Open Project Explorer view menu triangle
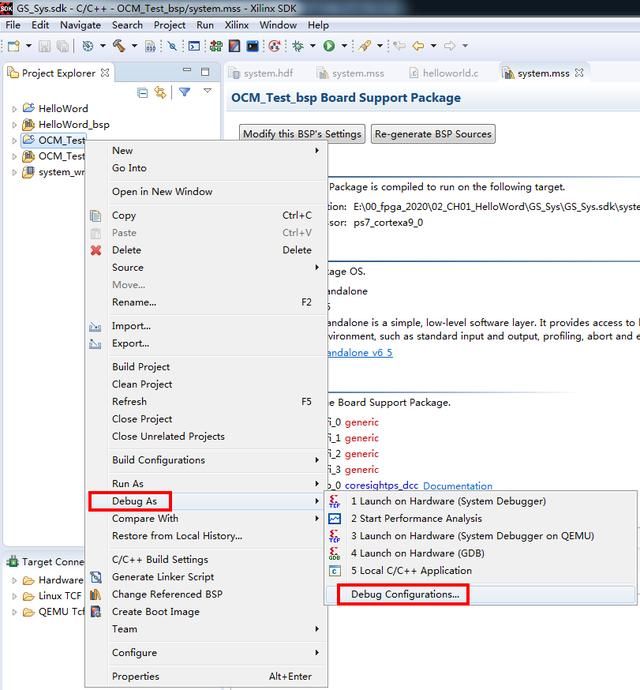Image resolution: width=640 pixels, height=690 pixels. coord(207,91)
